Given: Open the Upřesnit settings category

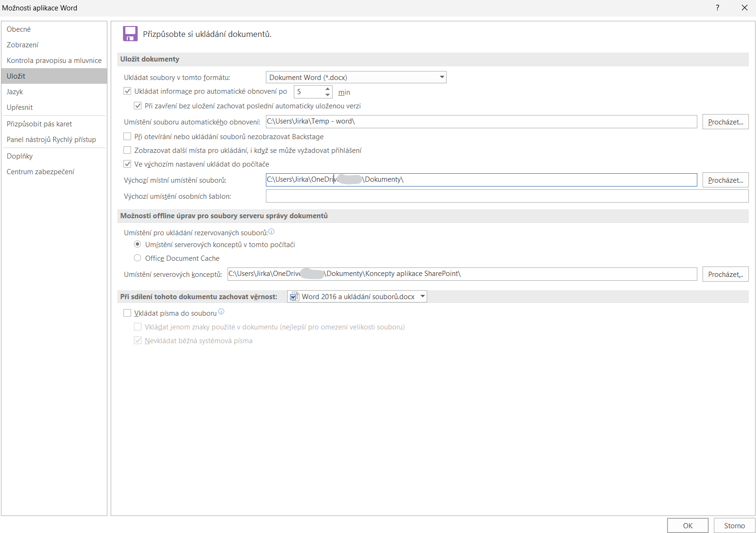Looking at the screenshot, I should (20, 107).
